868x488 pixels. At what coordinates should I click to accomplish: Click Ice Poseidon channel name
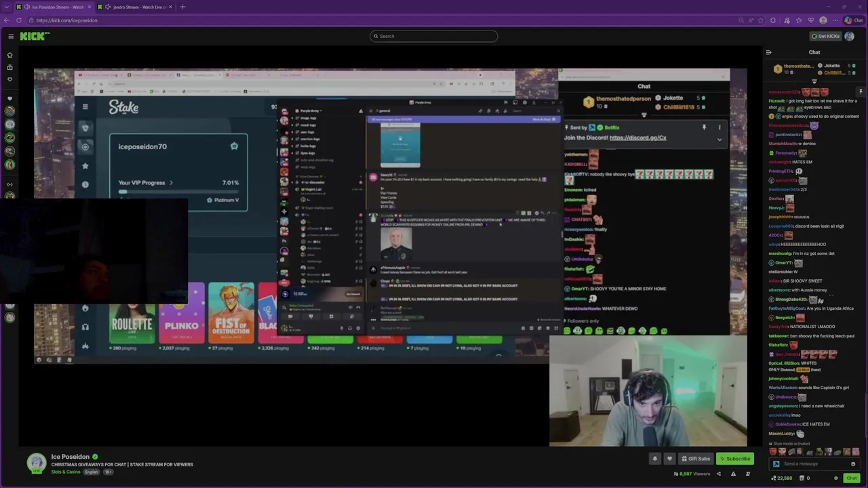[71, 457]
